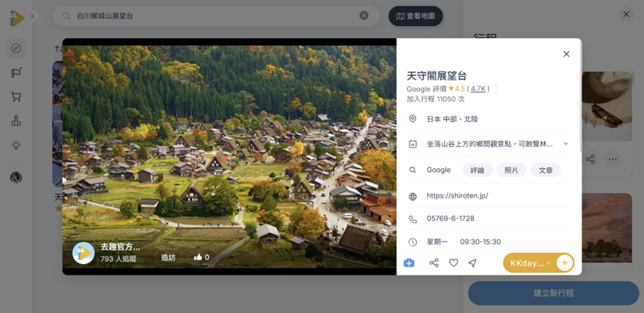This screenshot has height=313, width=644.
Task: Select the 照片 chip
Action: click(x=511, y=170)
